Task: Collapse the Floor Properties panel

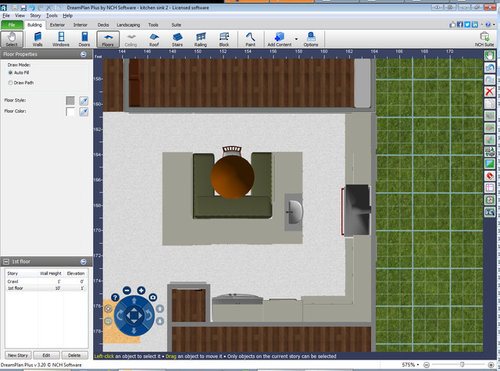Action: coord(83,54)
